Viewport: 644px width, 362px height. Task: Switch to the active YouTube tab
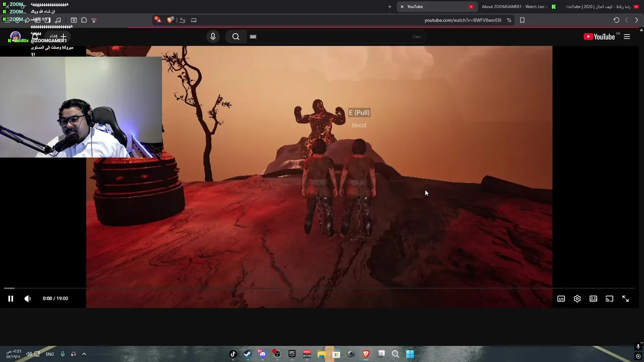437,7
